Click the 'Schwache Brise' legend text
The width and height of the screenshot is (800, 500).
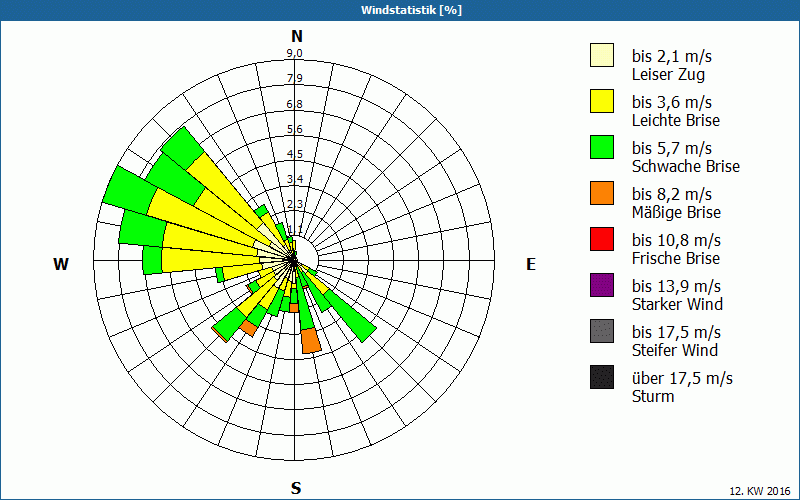click(x=686, y=166)
